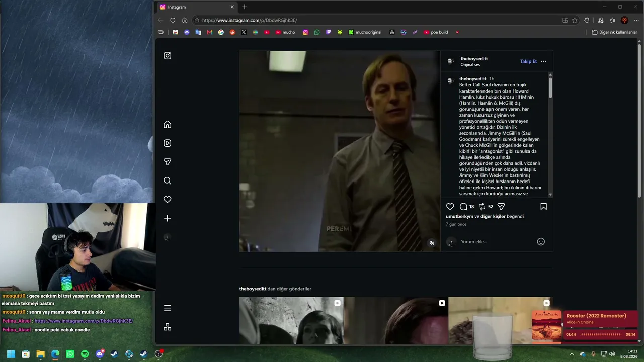This screenshot has width=644, height=362.
Task: Open the sidebar hamburger More menu
Action: pos(168,308)
